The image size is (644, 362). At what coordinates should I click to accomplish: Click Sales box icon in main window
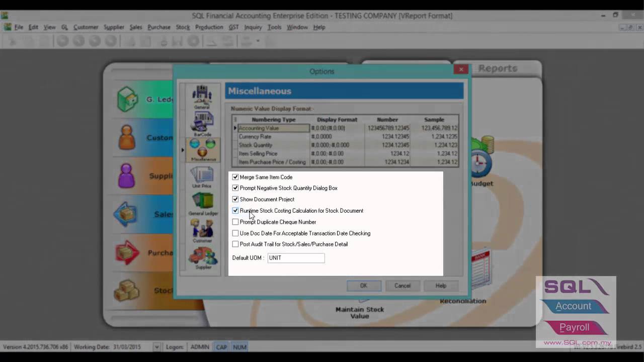(125, 214)
